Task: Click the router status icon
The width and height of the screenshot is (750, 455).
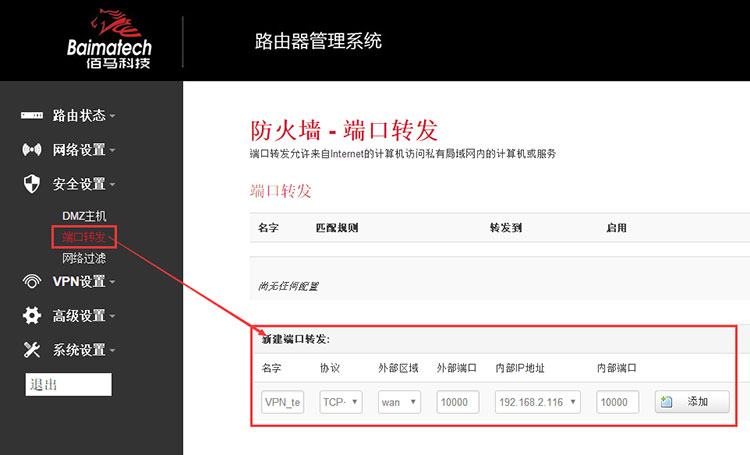Action: (32, 115)
